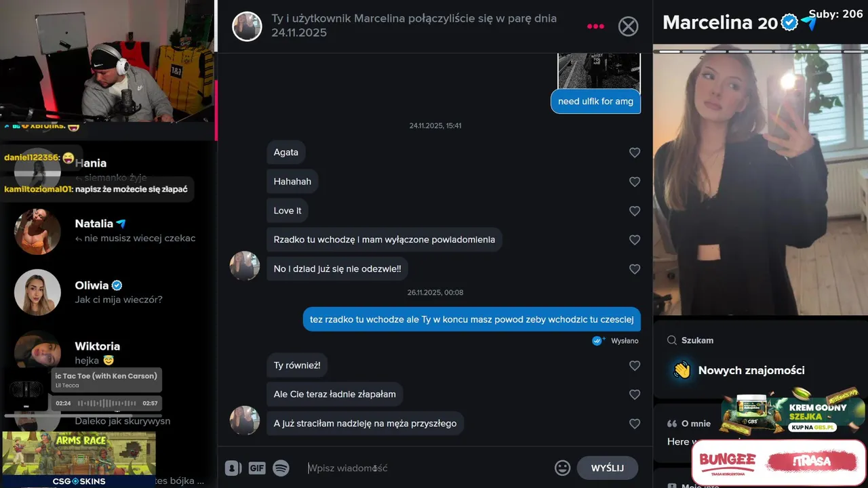
Task: Like the 'Agata' message with heart
Action: [x=635, y=152]
